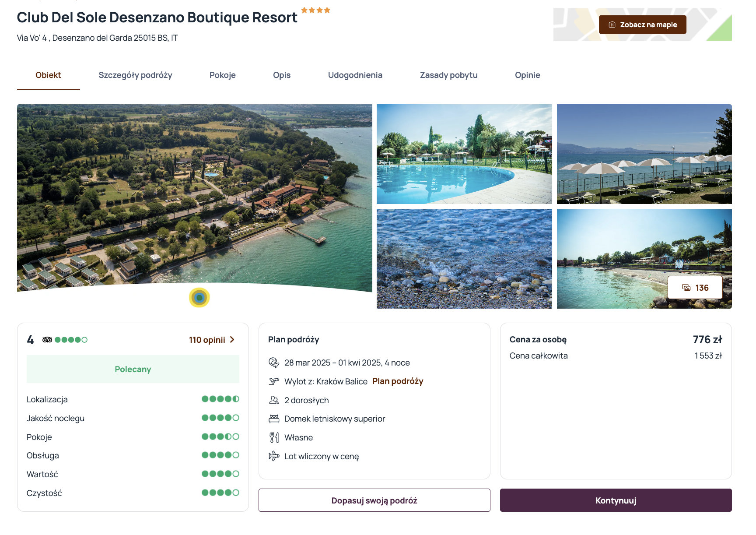Click the Lokalizacja rating label
This screenshot has width=756, height=535.
click(x=47, y=399)
